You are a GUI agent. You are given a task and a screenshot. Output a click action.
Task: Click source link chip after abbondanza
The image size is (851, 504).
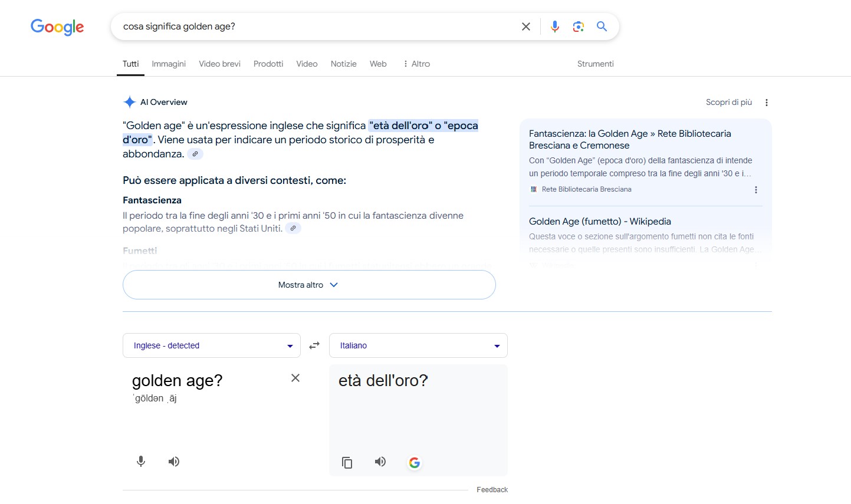click(x=195, y=154)
